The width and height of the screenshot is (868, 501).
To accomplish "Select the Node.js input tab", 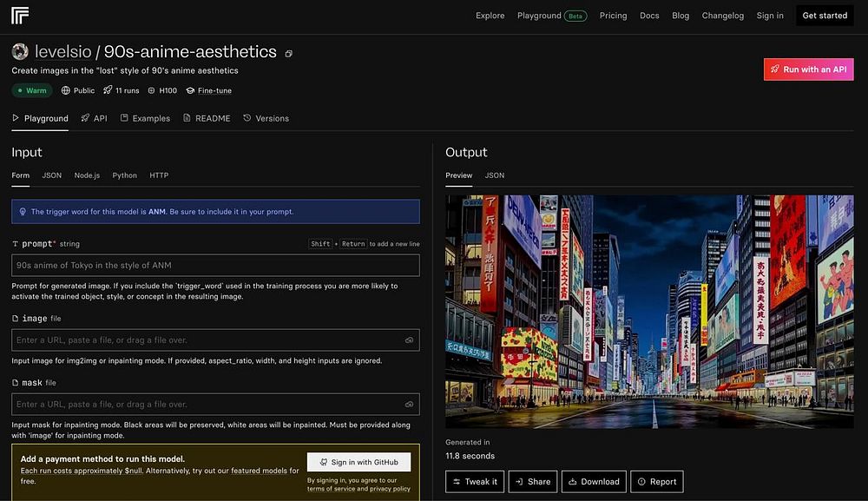I will 87,175.
